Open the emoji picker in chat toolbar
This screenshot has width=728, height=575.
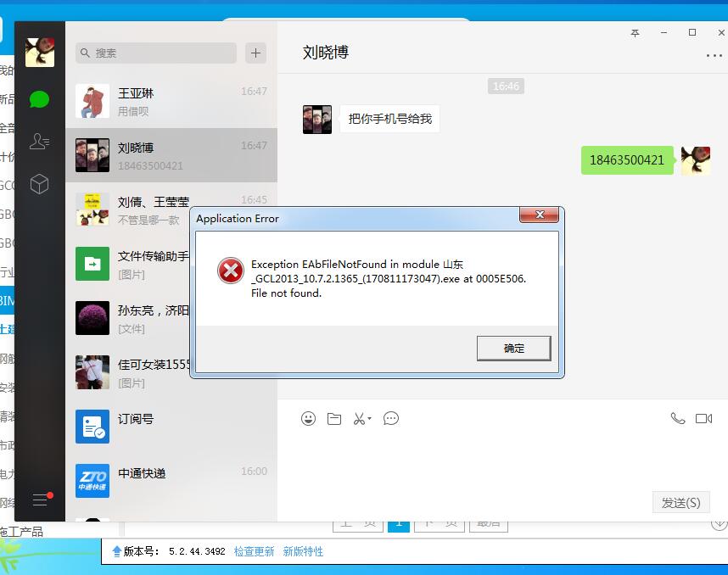click(308, 419)
